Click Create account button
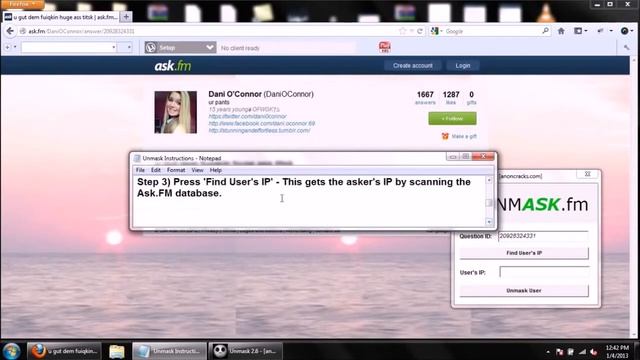 click(x=412, y=65)
